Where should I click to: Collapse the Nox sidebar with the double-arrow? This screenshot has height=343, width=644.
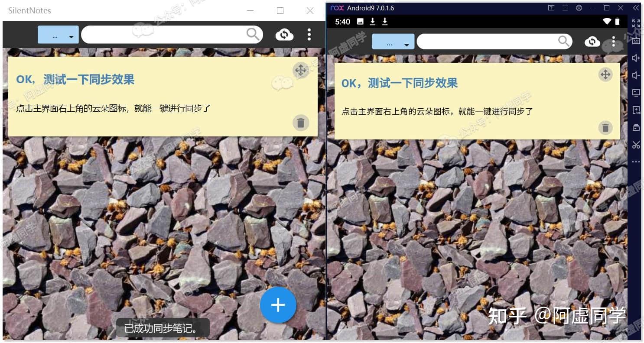point(636,8)
